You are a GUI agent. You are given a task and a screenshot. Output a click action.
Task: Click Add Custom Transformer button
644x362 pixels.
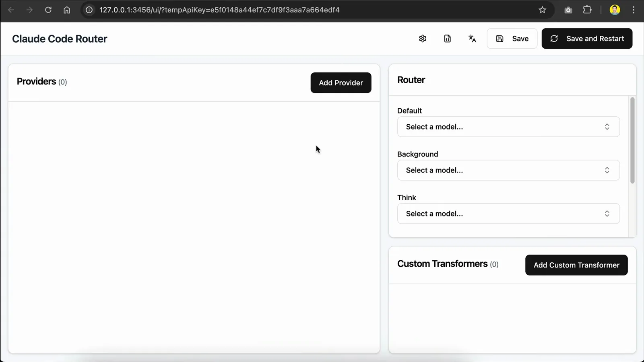(x=576, y=265)
